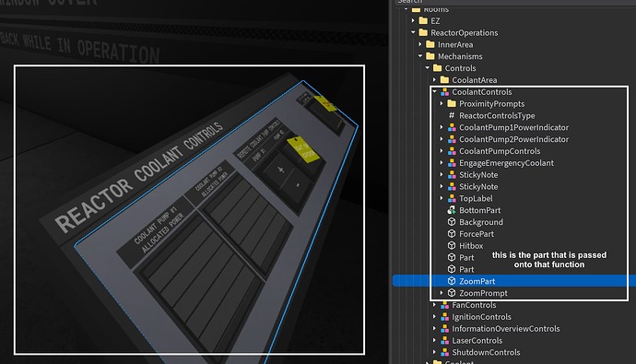The width and height of the screenshot is (636, 364).
Task: Expand the IgnitionControls model arrow
Action: [x=434, y=317]
